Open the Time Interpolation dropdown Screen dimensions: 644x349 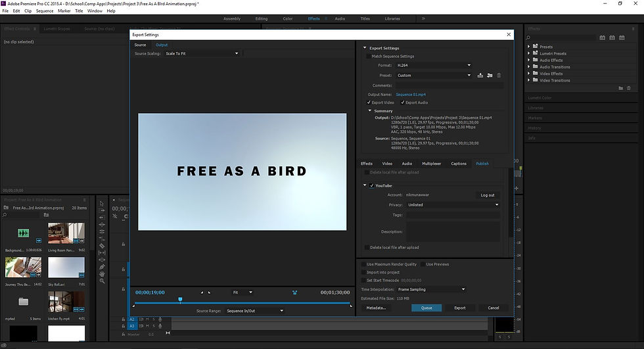pyautogui.click(x=432, y=289)
